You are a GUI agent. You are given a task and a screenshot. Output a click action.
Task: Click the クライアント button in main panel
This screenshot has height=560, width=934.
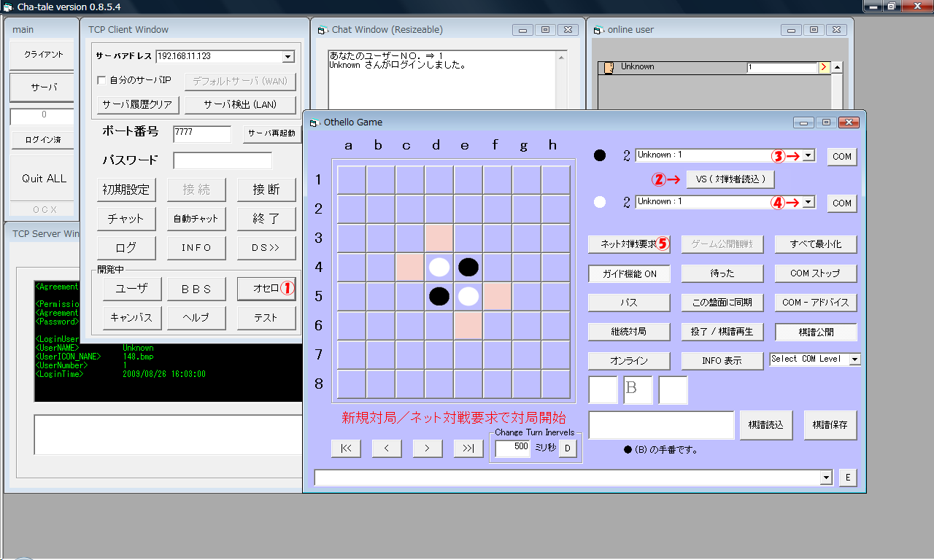(x=43, y=55)
